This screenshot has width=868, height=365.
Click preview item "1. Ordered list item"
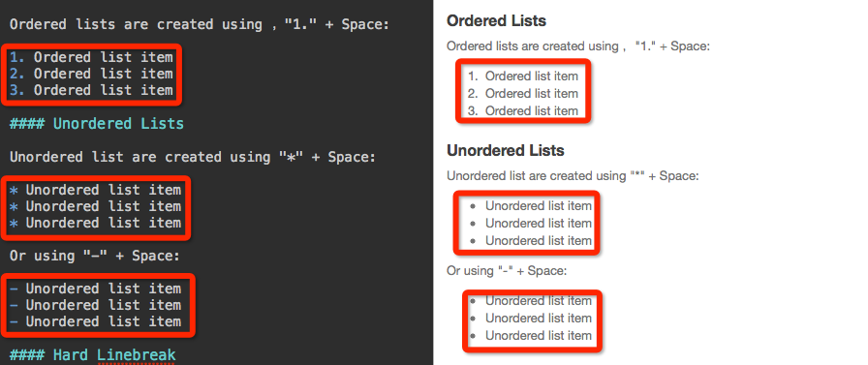[522, 76]
